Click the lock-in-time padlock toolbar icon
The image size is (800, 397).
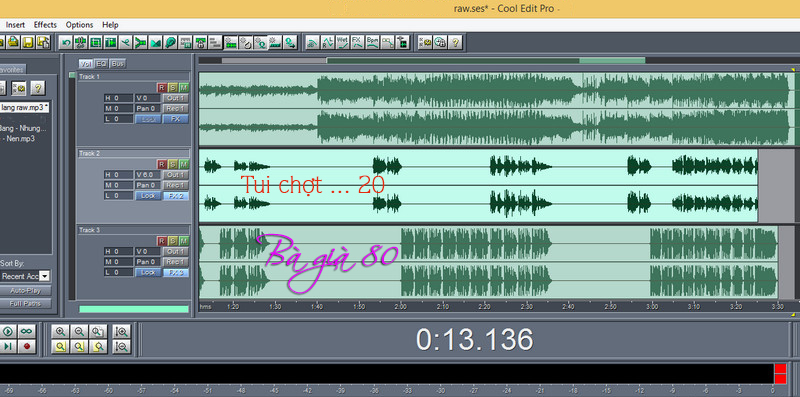point(201,42)
